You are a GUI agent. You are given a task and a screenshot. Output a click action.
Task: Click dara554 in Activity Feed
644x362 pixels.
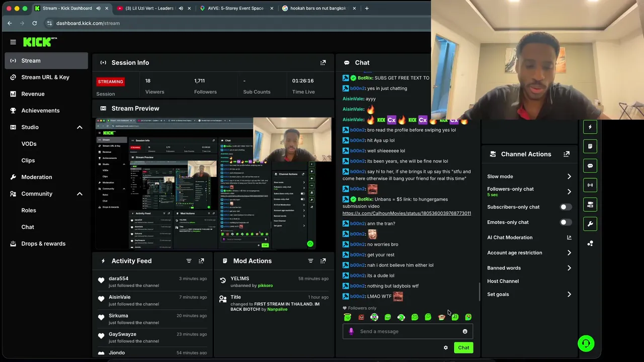tap(118, 279)
